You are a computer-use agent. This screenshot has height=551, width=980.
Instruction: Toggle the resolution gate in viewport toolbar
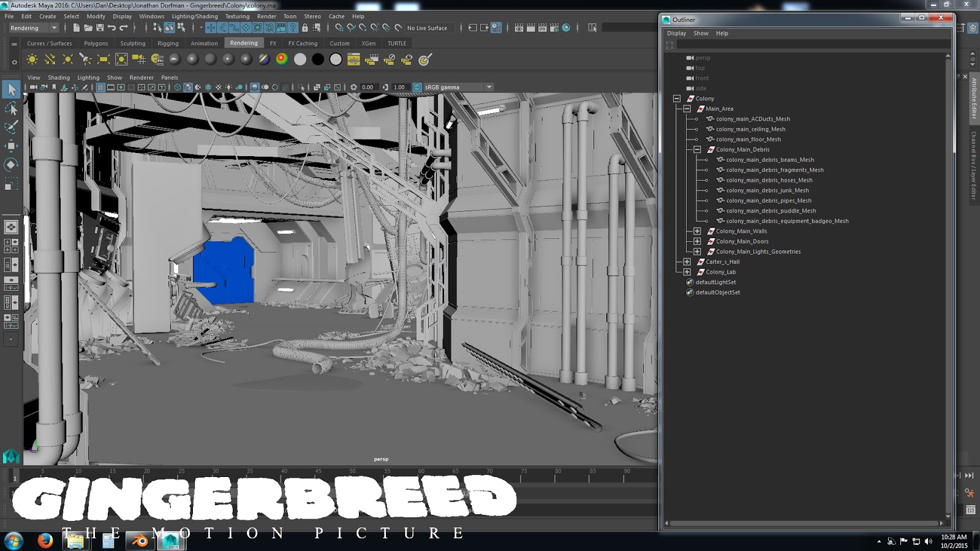[121, 87]
